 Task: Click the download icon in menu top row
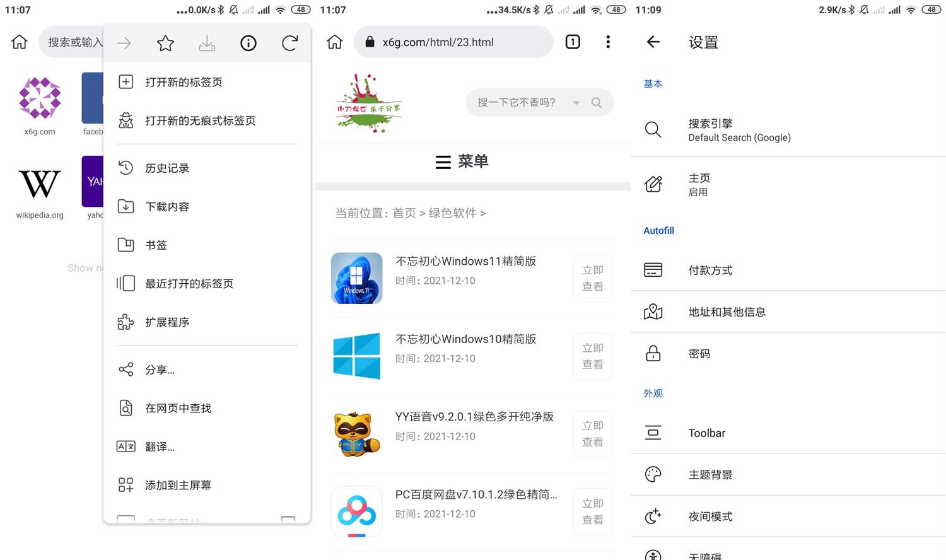pyautogui.click(x=207, y=43)
